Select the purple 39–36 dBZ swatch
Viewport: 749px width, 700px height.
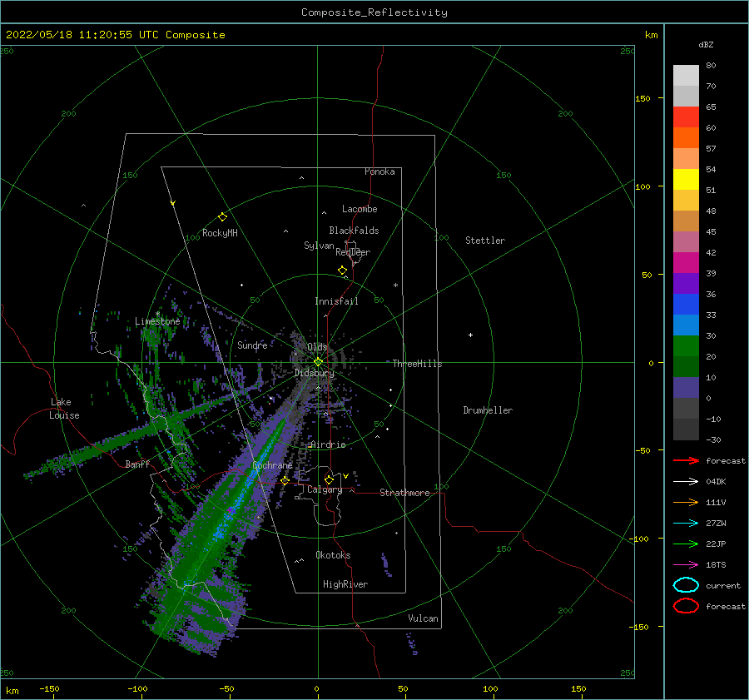click(x=686, y=284)
